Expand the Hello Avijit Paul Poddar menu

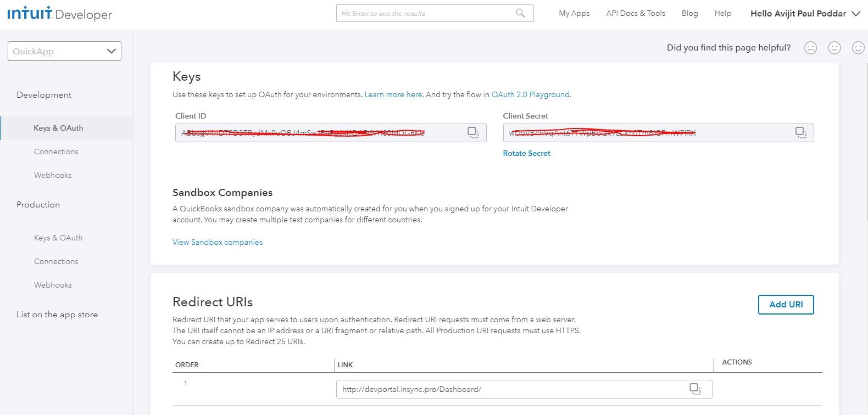[805, 14]
